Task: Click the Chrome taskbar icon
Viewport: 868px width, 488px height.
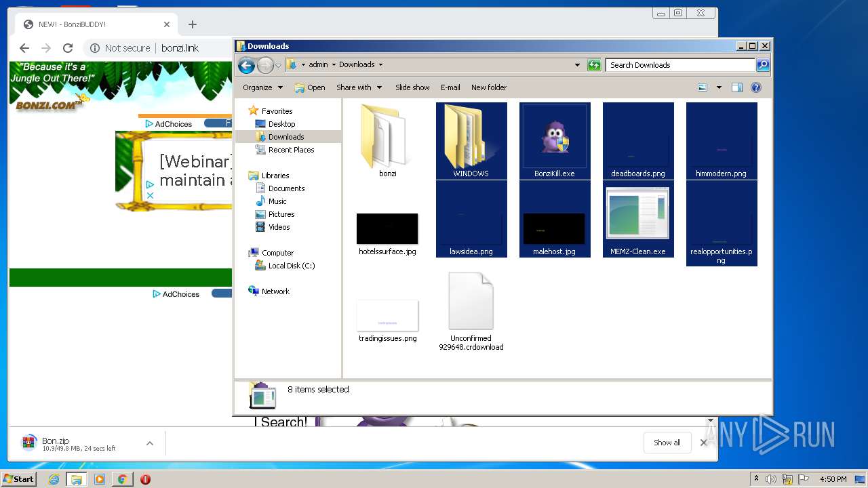Action: point(122,479)
